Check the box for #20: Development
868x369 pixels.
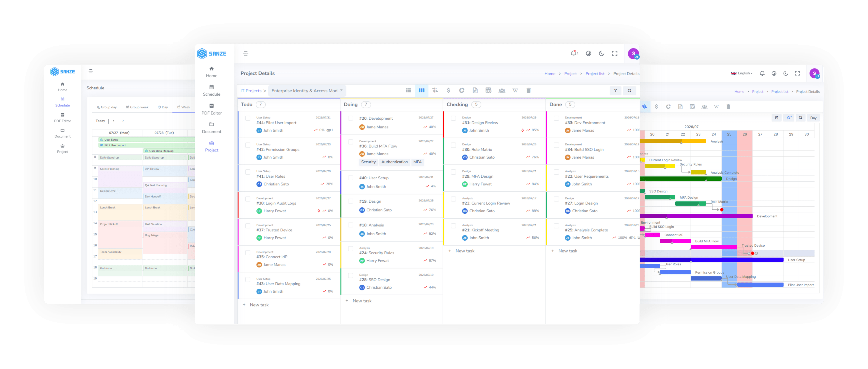click(350, 118)
